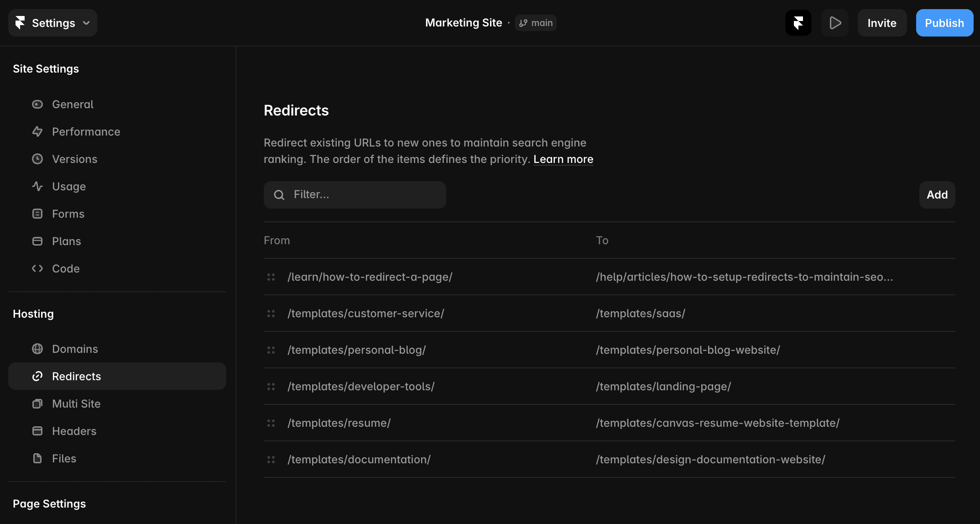Click the /templates/personal-blog-website/ destination
Screen dimensions: 980x524
tap(688, 350)
